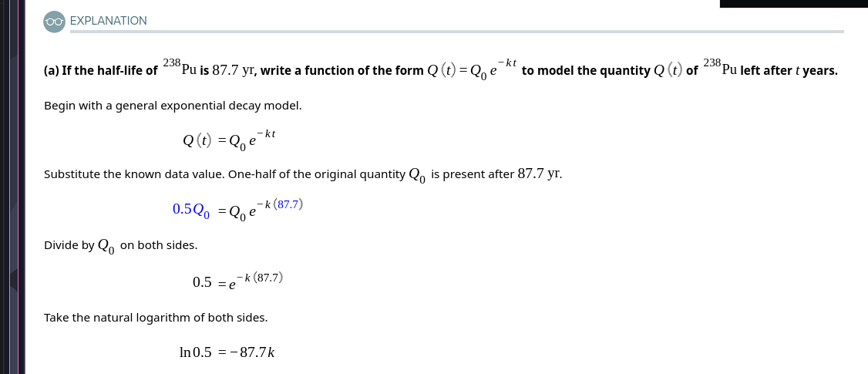
Task: Click the blue 0.5Q₀ term
Action: (190, 210)
